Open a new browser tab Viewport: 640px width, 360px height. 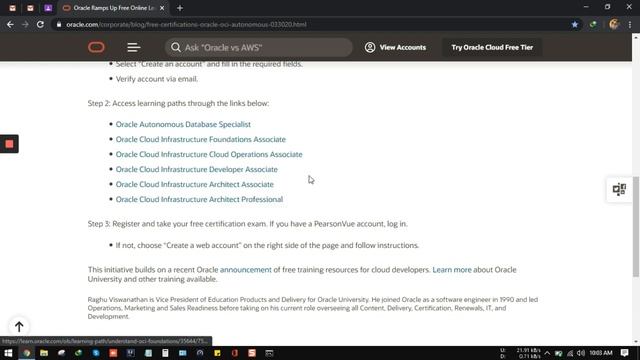point(180,8)
